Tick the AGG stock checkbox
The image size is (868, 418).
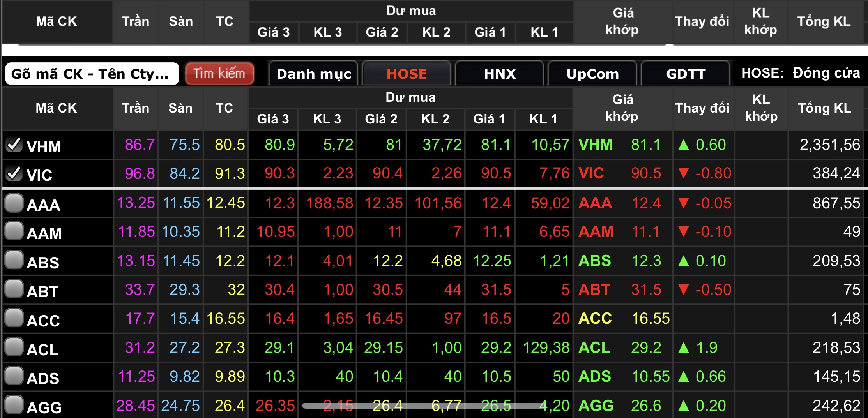[x=14, y=405]
